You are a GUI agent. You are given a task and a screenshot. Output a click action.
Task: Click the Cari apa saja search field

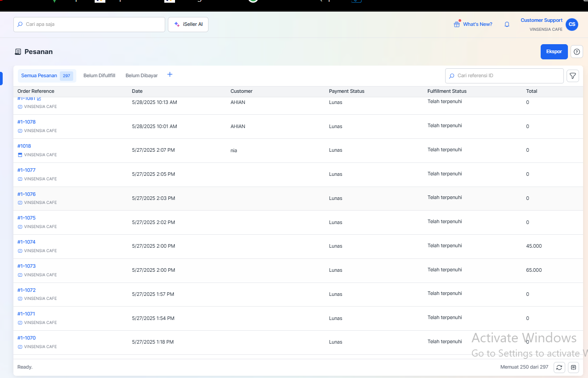click(x=89, y=25)
